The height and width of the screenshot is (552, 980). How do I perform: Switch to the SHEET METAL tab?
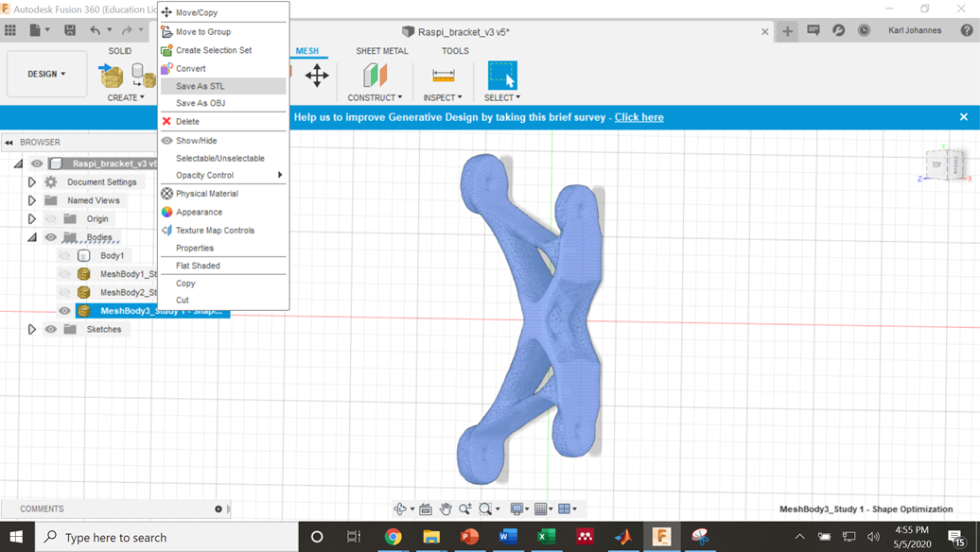click(x=382, y=51)
